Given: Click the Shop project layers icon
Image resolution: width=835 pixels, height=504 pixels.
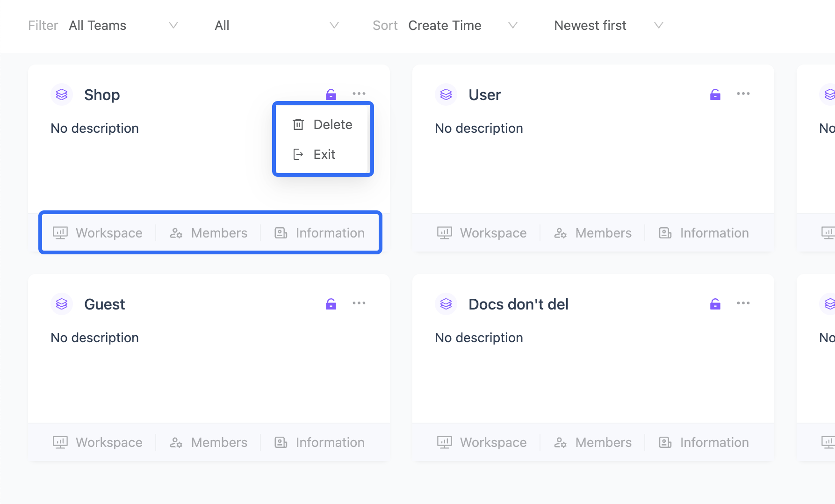Looking at the screenshot, I should tap(62, 94).
